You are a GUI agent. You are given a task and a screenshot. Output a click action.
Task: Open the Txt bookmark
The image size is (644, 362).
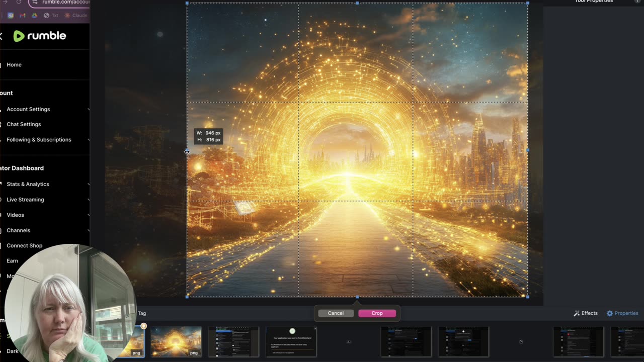point(51,16)
